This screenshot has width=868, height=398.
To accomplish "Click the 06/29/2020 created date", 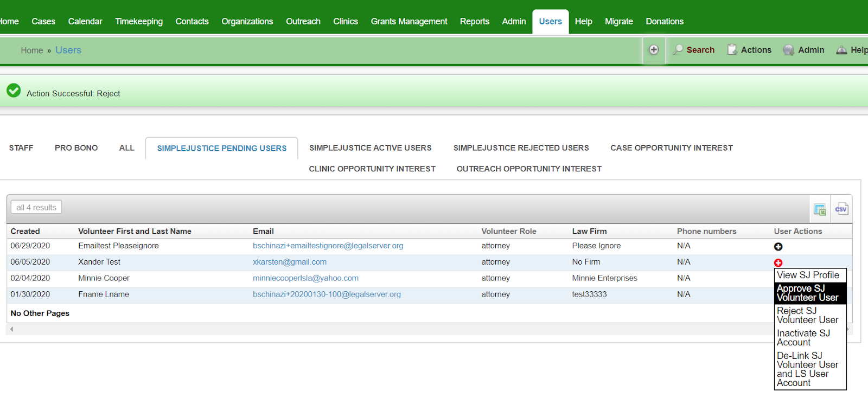I will (x=30, y=246).
